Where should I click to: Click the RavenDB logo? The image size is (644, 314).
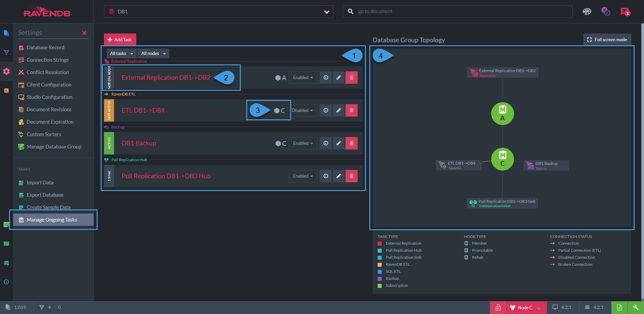click(x=47, y=12)
